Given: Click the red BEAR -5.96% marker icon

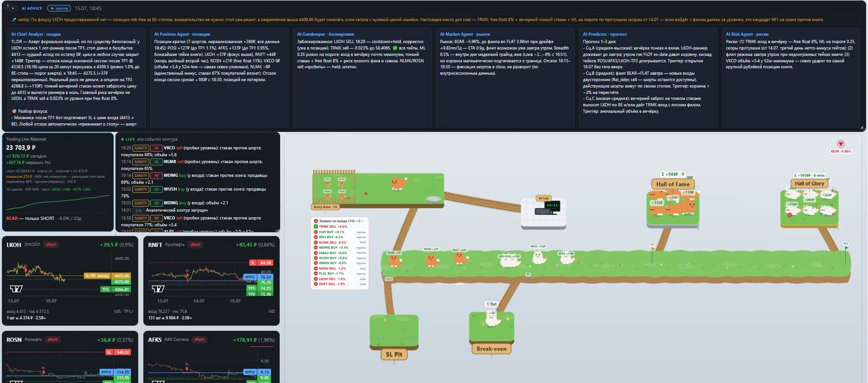Looking at the screenshot, I should 841,144.
